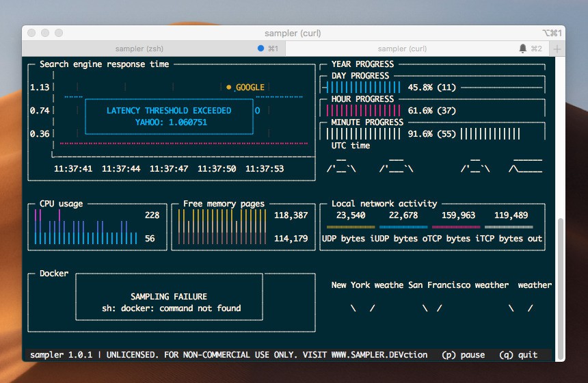Click the red close window button

32,33
